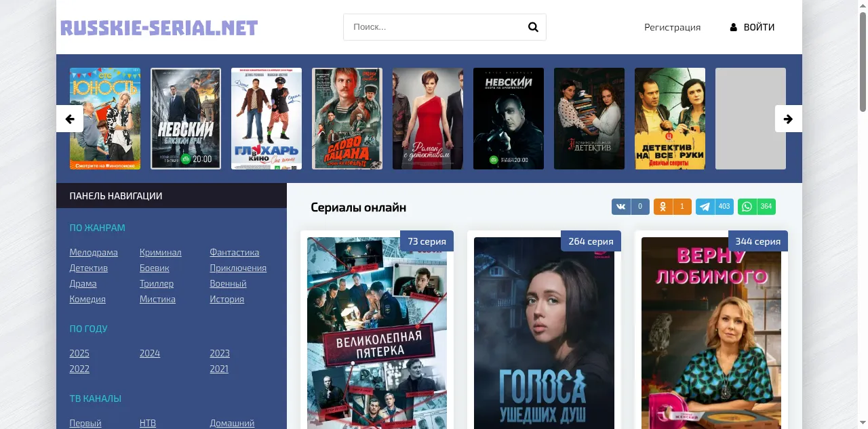The height and width of the screenshot is (429, 868).
Task: Click the right carousel arrow
Action: click(788, 119)
